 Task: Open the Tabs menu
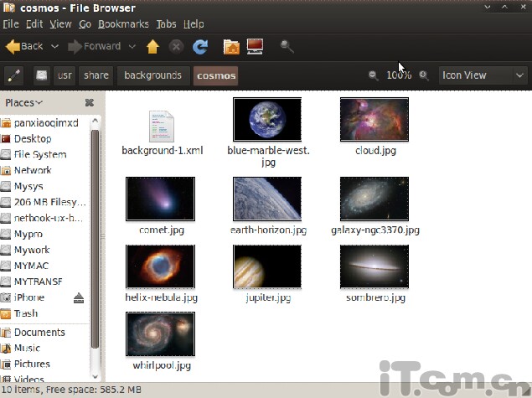(x=166, y=24)
